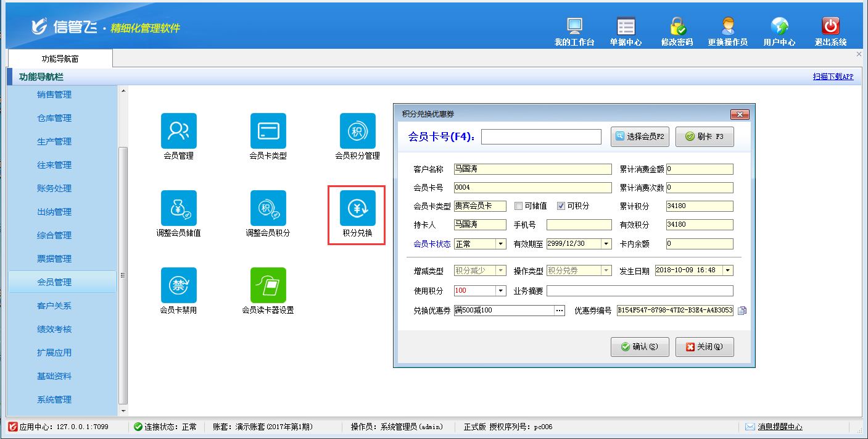Viewport: 868px width, 439px height.
Task: Switch to the 功能导航窗 tab
Action: click(x=60, y=59)
